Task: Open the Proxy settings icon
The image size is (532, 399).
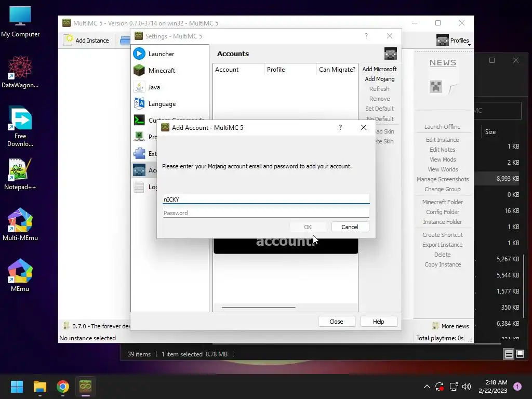Action: [139, 137]
